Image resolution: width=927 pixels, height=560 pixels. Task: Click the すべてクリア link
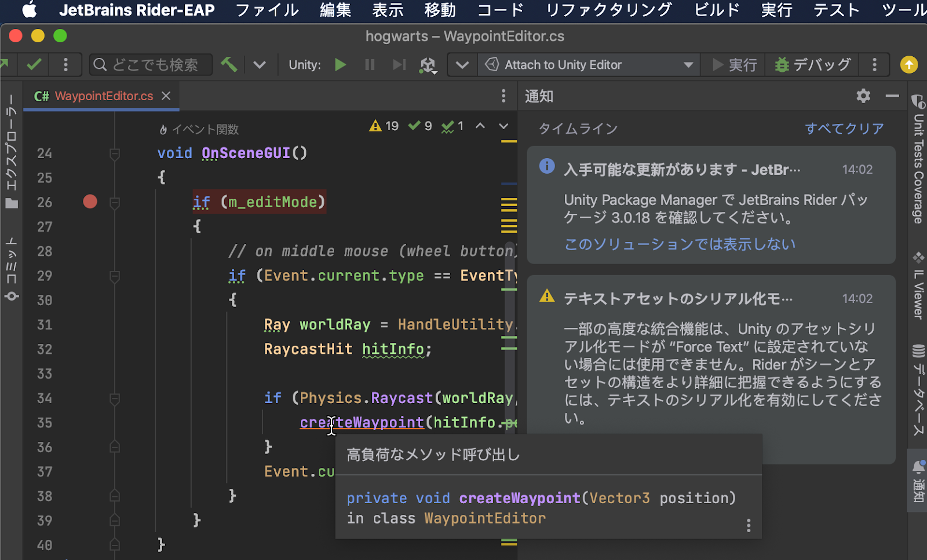coord(844,129)
